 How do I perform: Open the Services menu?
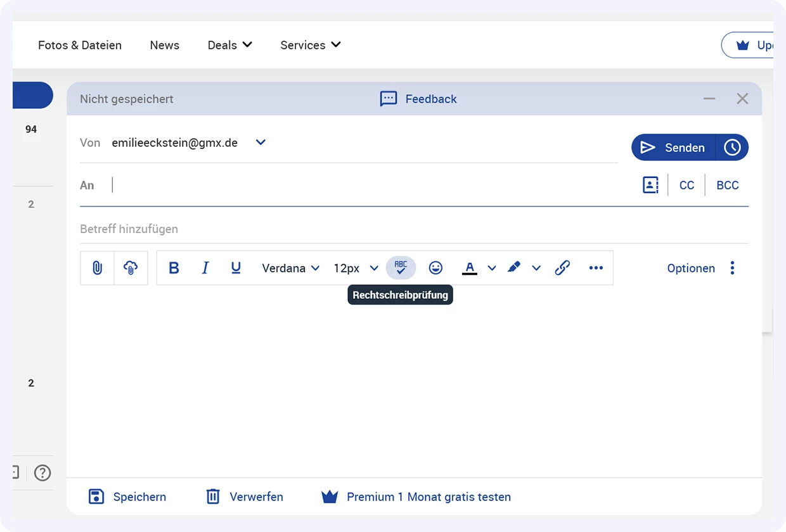310,45
